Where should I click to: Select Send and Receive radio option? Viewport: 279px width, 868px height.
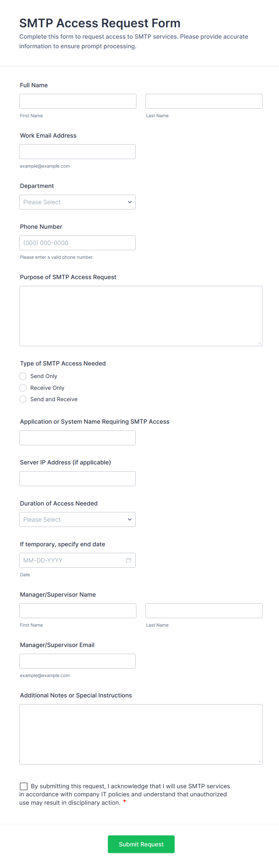tap(23, 399)
